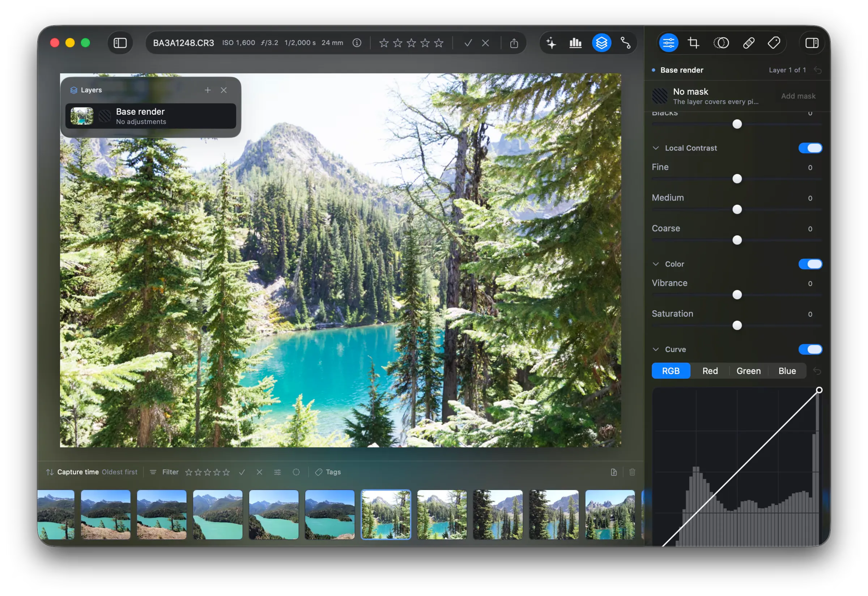Click the export file icon in filmstrip bar
The width and height of the screenshot is (868, 596).
[613, 472]
